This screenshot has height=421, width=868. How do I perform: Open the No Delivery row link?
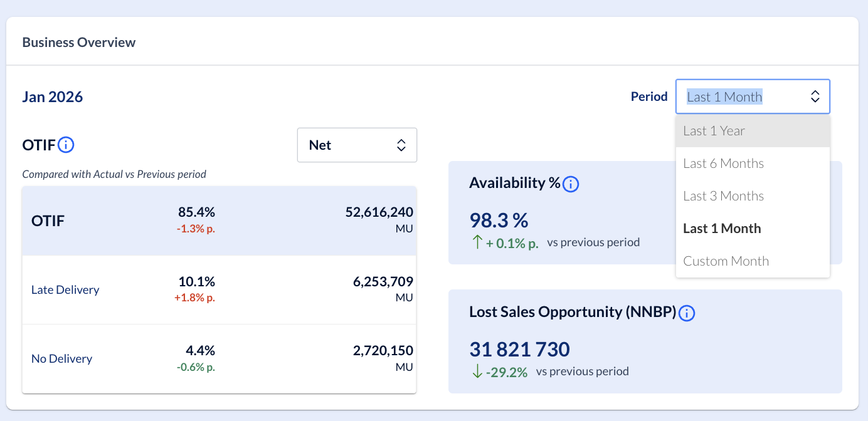coord(61,359)
